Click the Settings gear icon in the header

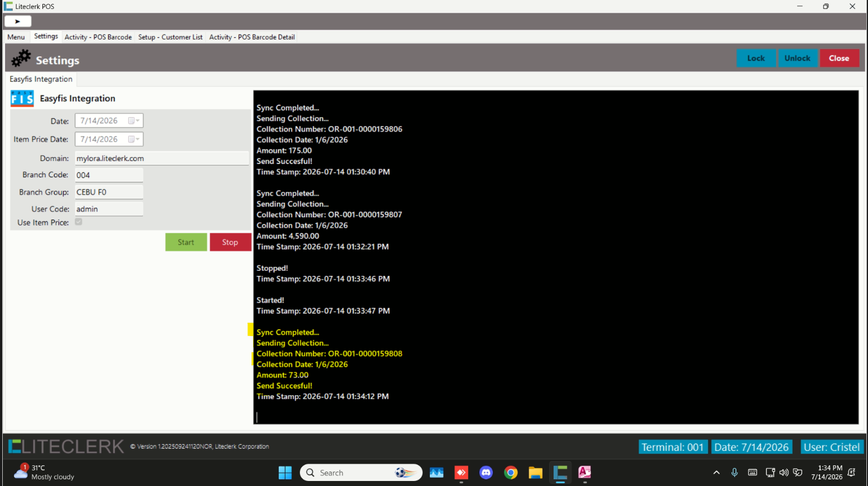[x=21, y=58]
